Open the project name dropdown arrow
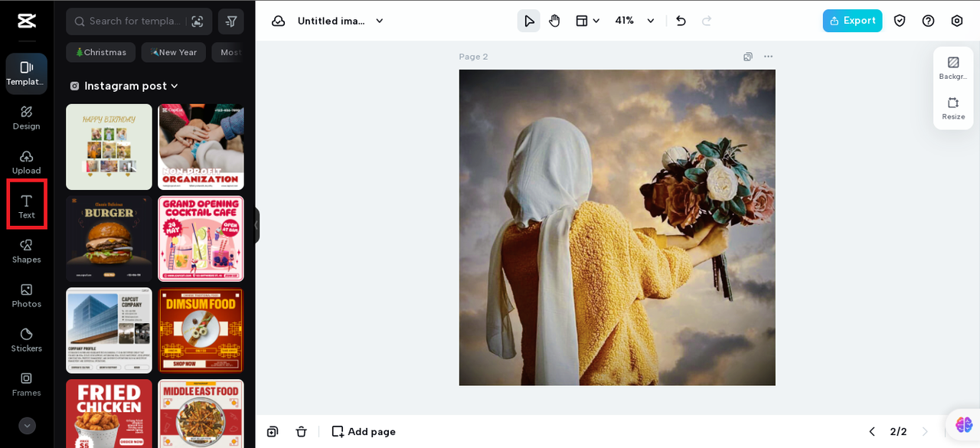The width and height of the screenshot is (980, 448). (379, 21)
